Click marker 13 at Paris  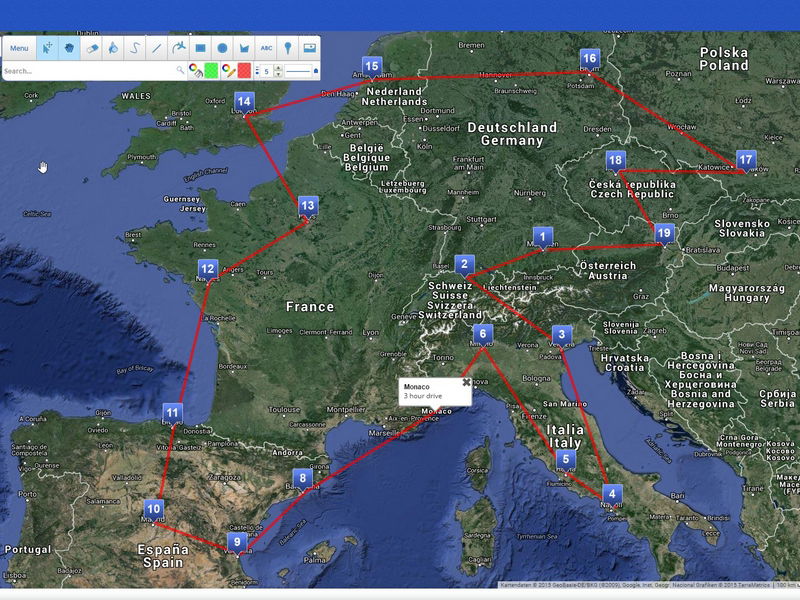308,207
